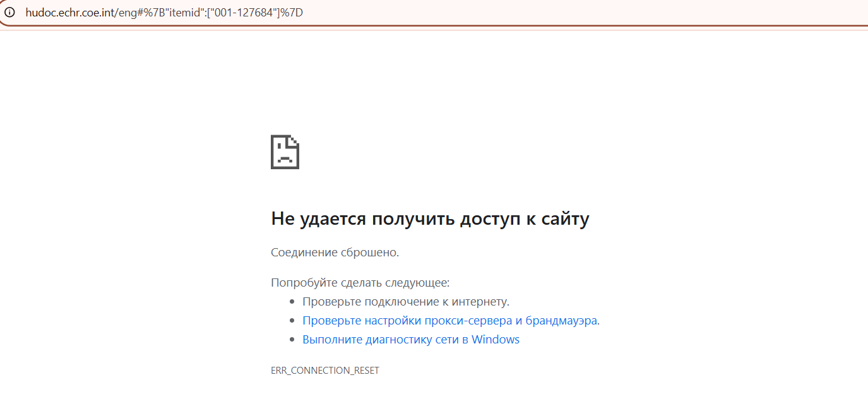Click the word 'Windows' in the diagnostics link
The height and width of the screenshot is (411, 868).
(496, 340)
